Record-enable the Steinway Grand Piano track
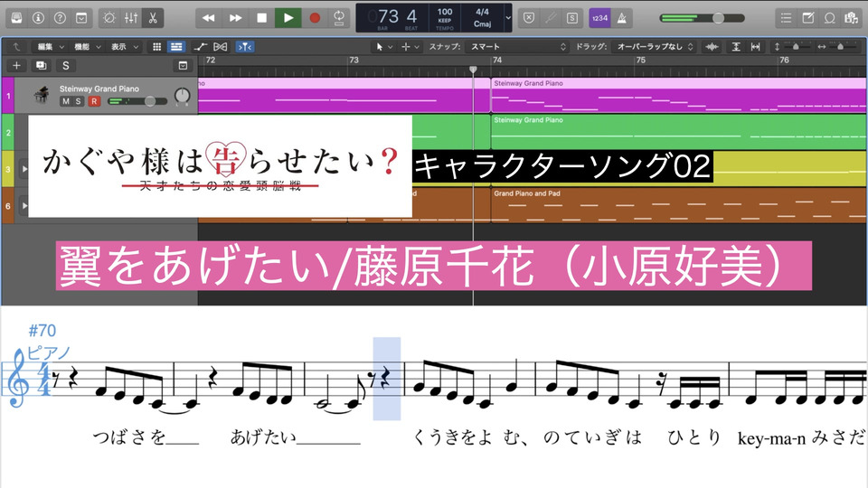 click(94, 101)
